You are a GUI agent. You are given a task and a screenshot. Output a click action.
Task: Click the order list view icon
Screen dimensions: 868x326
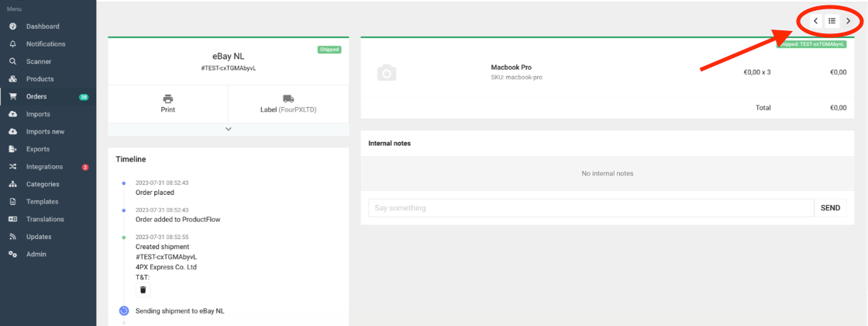pos(832,21)
